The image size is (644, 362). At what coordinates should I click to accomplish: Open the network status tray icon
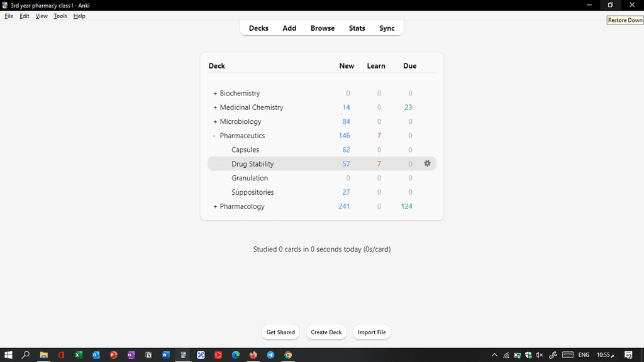pos(506,355)
